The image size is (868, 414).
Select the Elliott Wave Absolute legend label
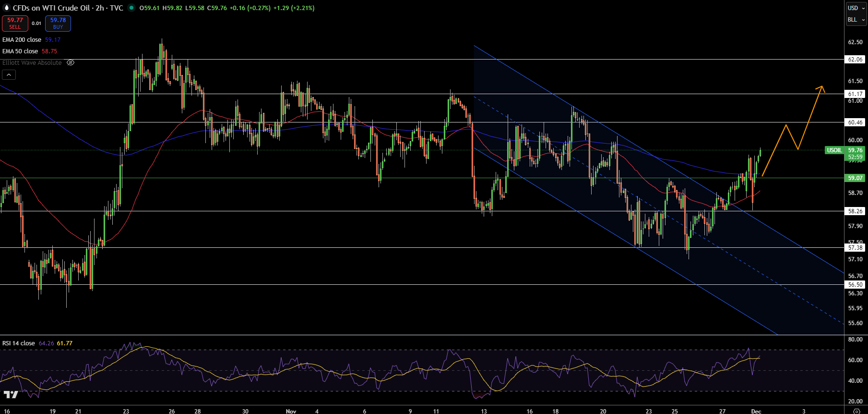click(x=32, y=62)
